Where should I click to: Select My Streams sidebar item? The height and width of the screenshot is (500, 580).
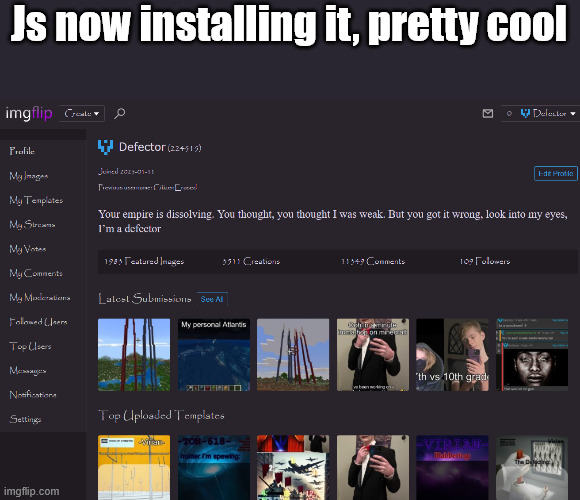pos(32,224)
